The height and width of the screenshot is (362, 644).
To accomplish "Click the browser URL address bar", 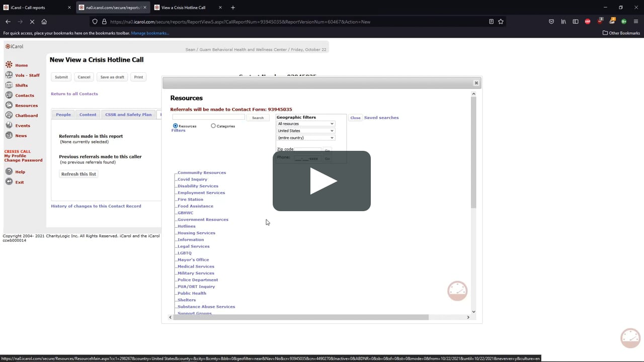I will point(297,22).
